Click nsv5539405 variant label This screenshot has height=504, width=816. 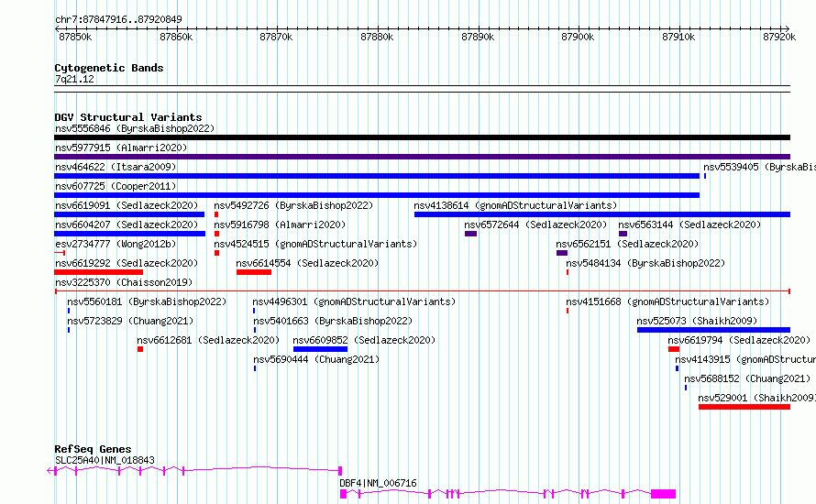click(x=759, y=167)
